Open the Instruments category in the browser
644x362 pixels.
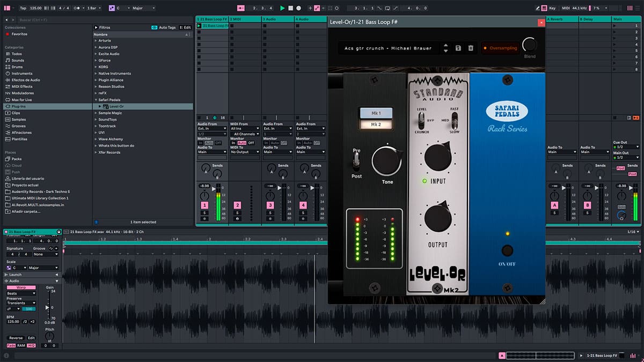click(x=22, y=73)
